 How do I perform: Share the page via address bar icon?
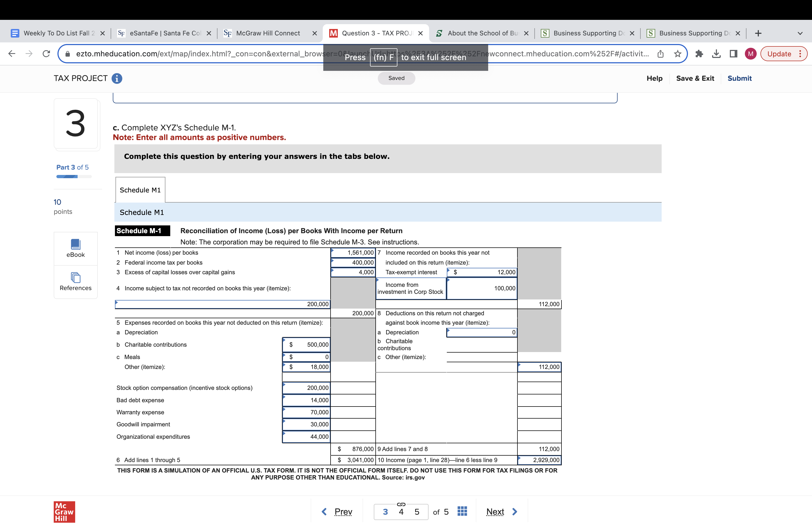(x=661, y=54)
